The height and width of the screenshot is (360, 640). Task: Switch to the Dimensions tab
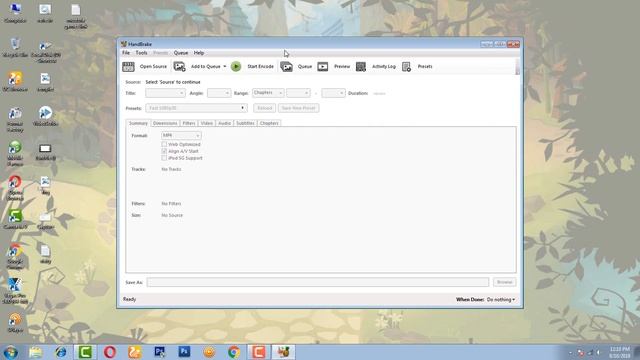point(165,123)
